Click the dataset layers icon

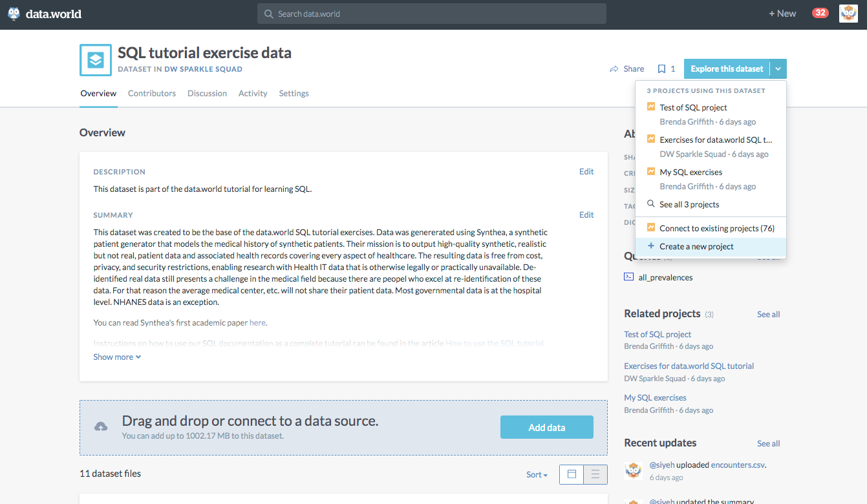pyautogui.click(x=96, y=60)
